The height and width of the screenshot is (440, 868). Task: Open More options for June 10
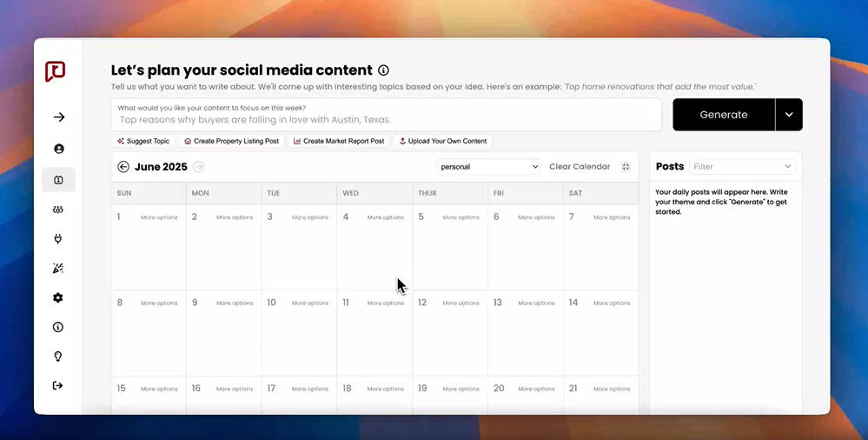coord(310,303)
